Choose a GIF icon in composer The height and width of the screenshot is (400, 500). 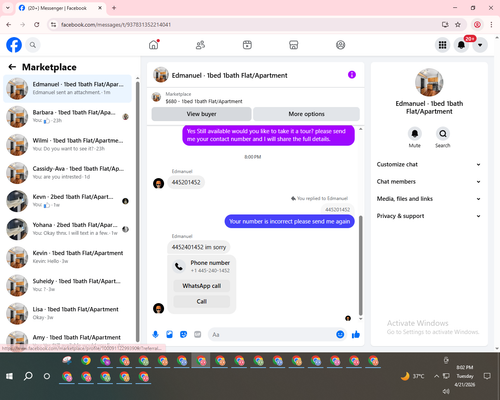click(x=198, y=334)
